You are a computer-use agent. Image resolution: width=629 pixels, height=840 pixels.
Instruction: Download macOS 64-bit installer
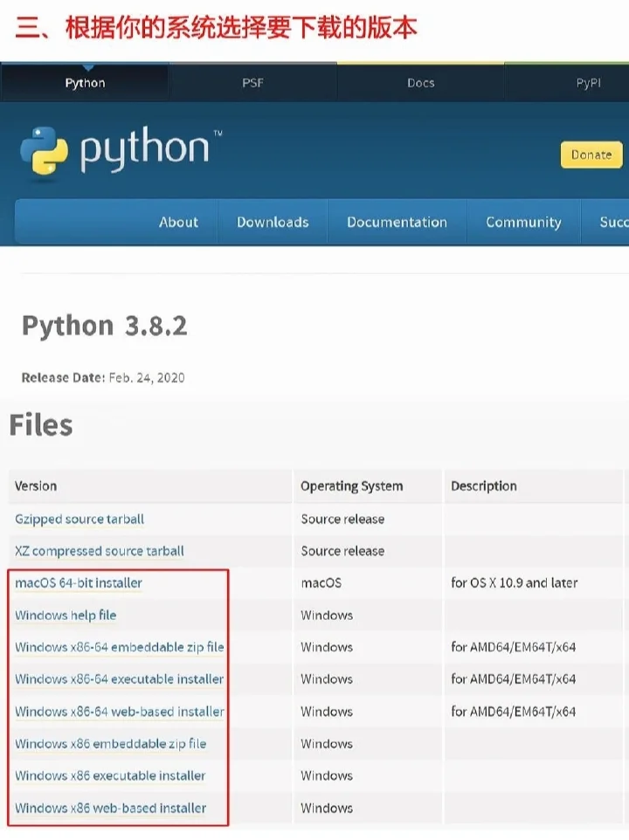click(79, 583)
